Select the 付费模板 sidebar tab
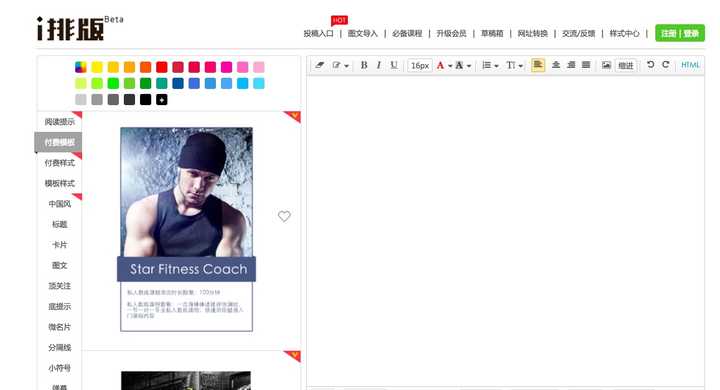 click(x=58, y=142)
